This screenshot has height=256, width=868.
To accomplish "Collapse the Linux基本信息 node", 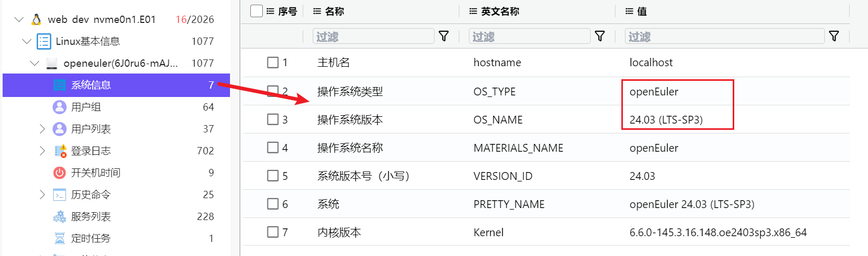I will (27, 41).
